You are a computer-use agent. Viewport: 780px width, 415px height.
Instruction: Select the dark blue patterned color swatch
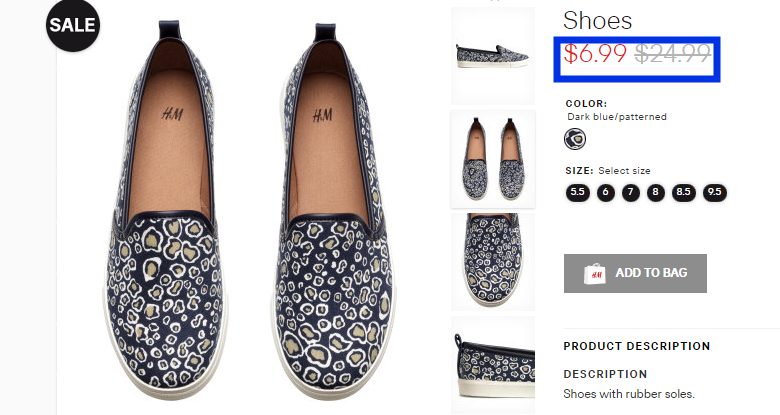coord(575,139)
